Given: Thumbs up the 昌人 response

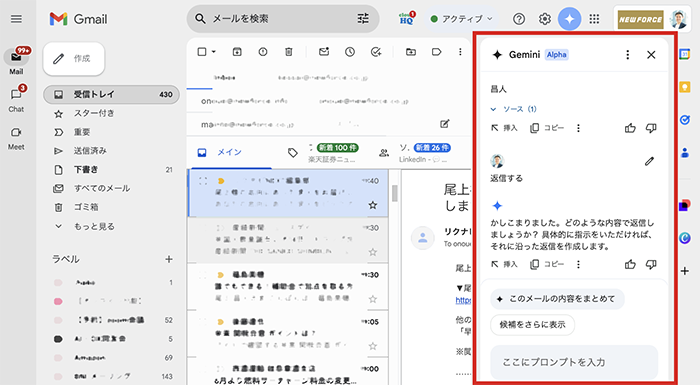Looking at the screenshot, I should point(630,128).
